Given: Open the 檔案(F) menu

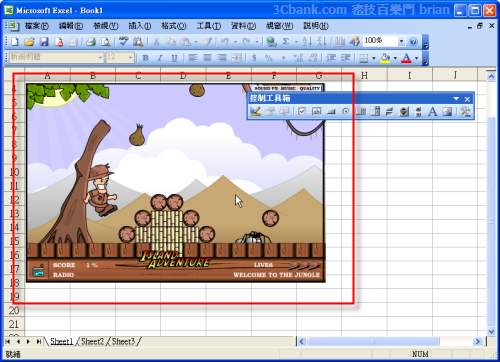Looking at the screenshot, I should pyautogui.click(x=36, y=26).
